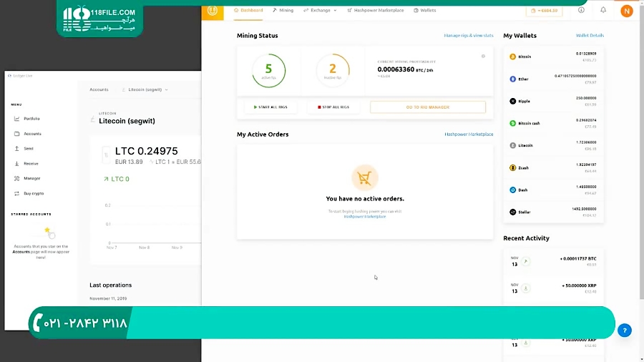
Task: Open notifications bell icon
Action: (603, 10)
